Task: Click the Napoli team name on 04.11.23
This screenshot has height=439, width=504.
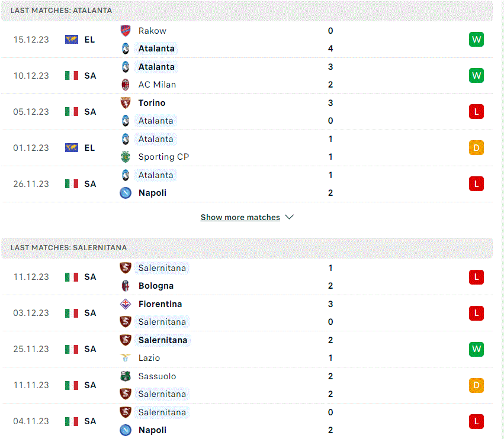Action: click(x=152, y=430)
